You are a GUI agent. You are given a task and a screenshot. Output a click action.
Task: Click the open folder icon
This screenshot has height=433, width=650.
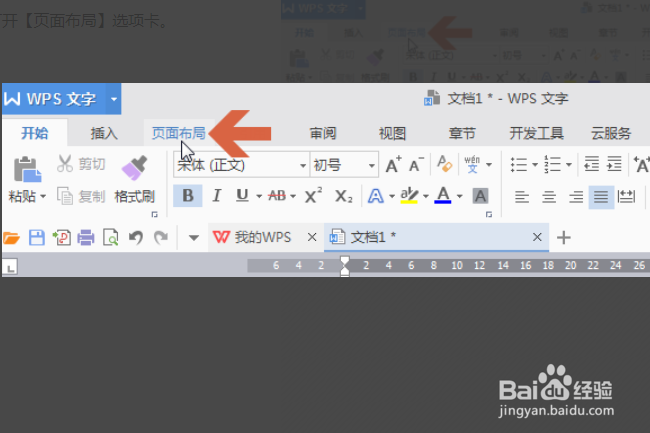12,238
